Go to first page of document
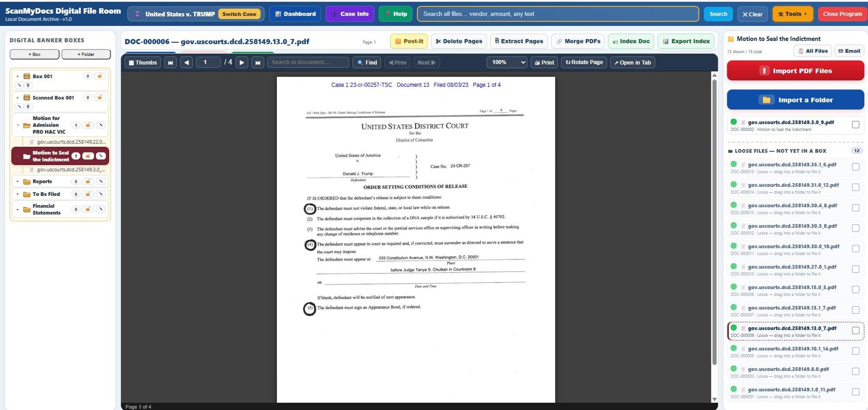The image size is (868, 410). coord(170,63)
